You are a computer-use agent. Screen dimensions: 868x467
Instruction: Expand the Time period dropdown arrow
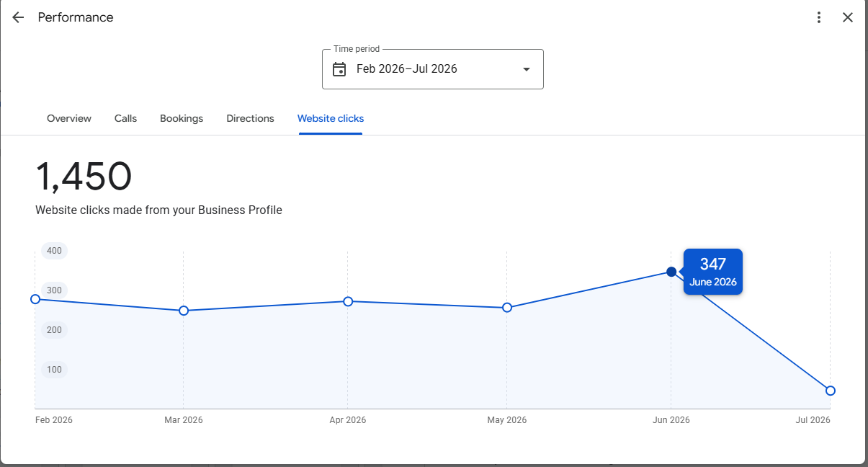click(x=526, y=69)
